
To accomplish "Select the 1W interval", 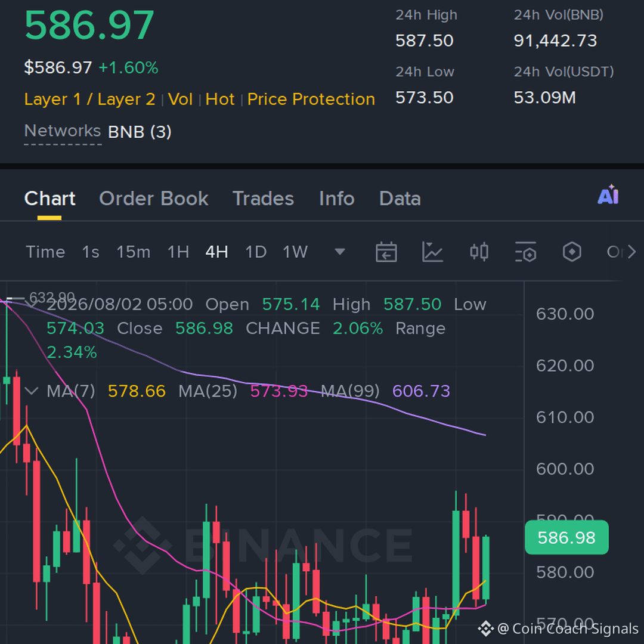I will click(x=295, y=252).
